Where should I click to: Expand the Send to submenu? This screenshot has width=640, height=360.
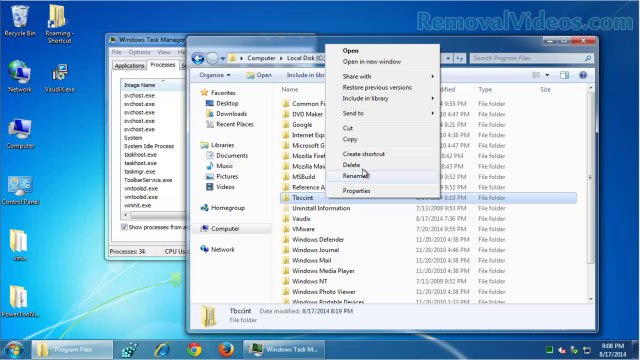[383, 113]
